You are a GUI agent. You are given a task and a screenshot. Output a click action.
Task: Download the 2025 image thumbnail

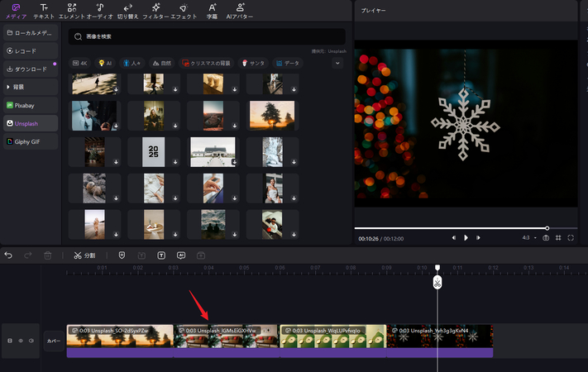tap(174, 164)
